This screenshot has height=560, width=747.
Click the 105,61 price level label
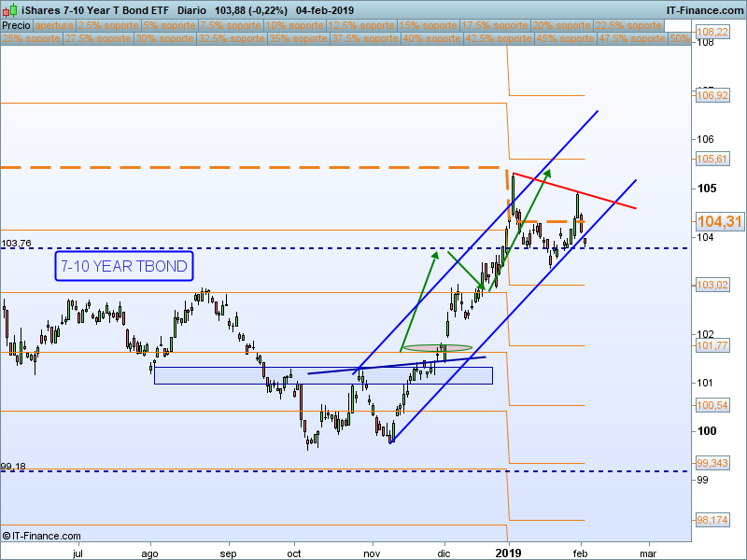point(712,159)
